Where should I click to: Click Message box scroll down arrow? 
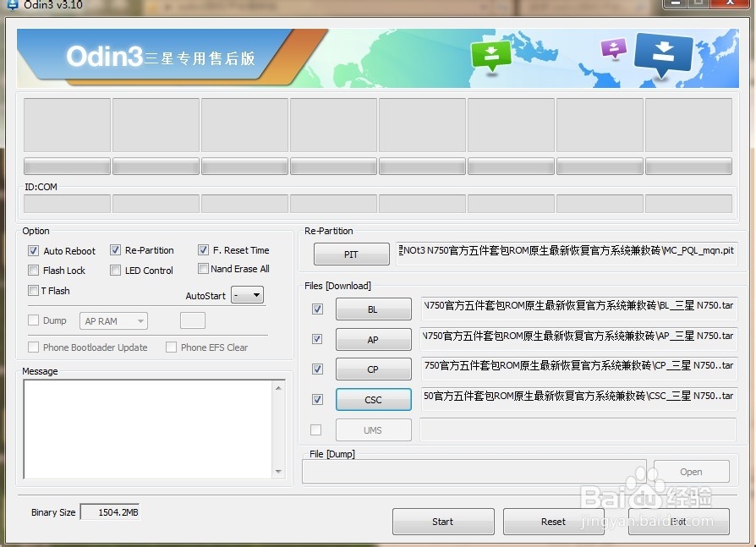(x=279, y=472)
